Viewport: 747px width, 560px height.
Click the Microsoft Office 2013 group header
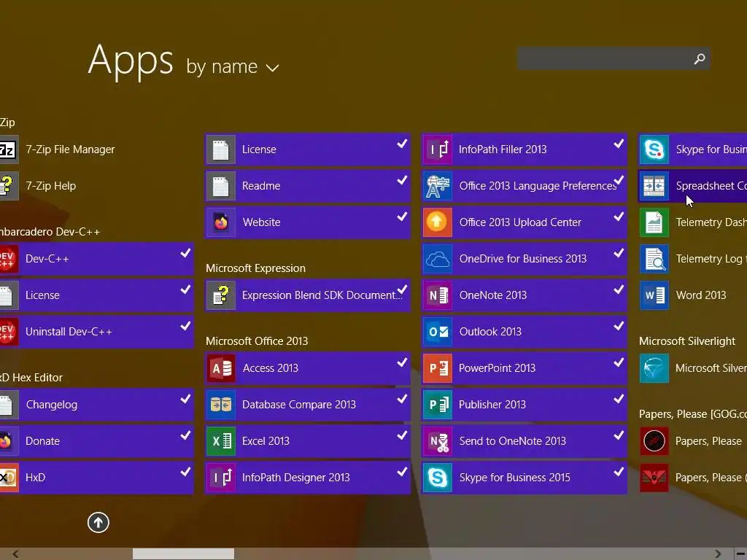pyautogui.click(x=257, y=341)
